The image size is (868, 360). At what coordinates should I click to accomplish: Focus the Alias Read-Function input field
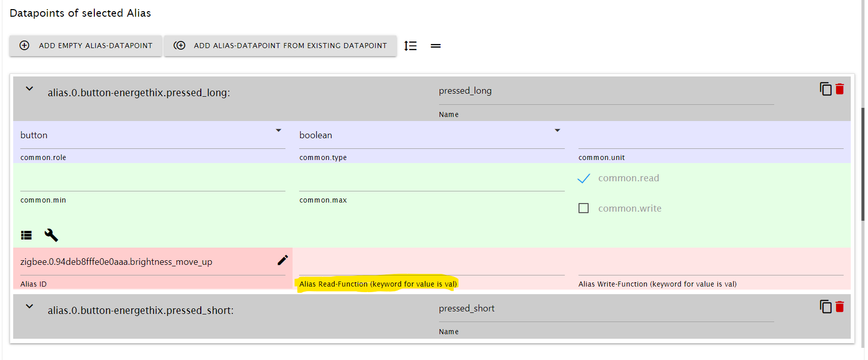431,264
